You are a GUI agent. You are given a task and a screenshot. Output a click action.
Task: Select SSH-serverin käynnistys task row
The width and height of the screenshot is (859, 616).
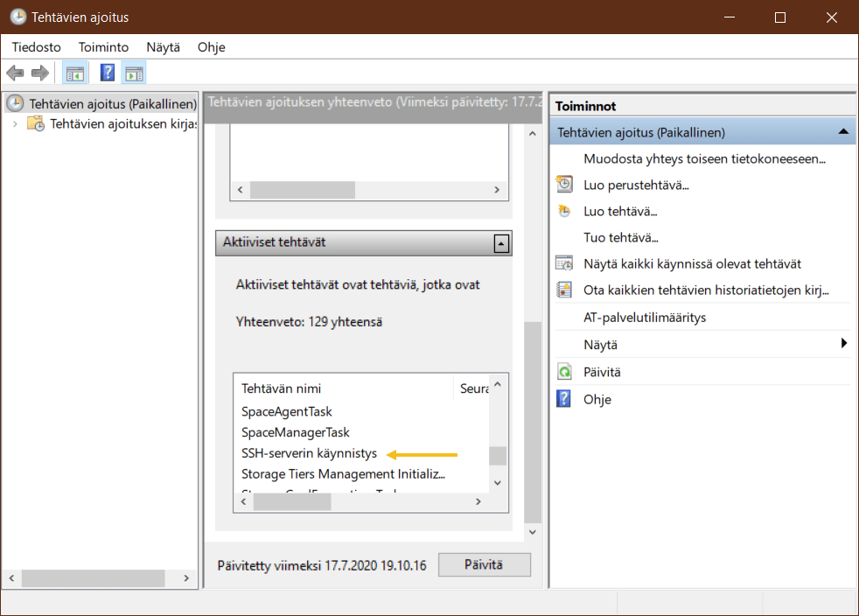pyautogui.click(x=309, y=453)
